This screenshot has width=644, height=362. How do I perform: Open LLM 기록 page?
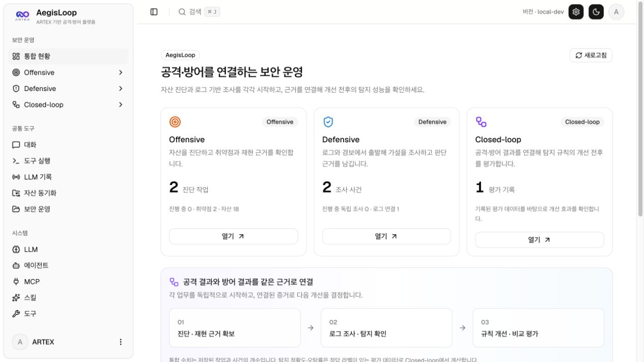[x=69, y=177]
